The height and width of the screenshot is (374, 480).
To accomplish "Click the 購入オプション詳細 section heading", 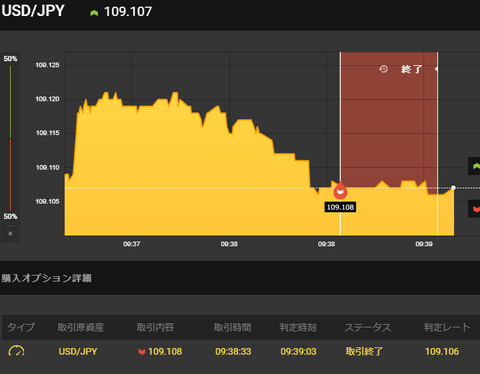I will pos(46,278).
